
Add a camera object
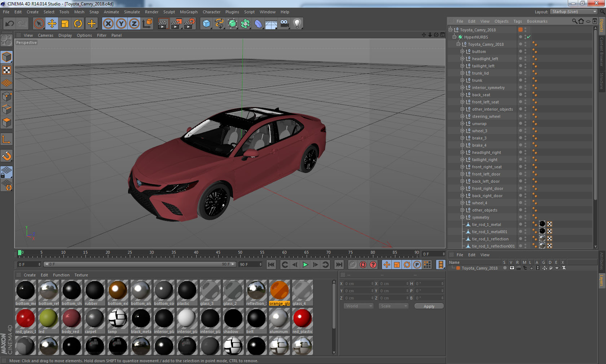click(284, 24)
